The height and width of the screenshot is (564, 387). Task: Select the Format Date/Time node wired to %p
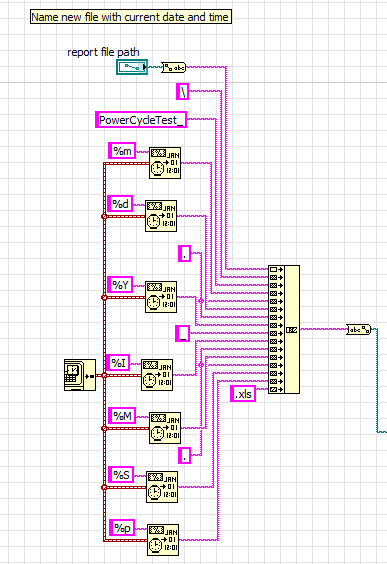(163, 540)
